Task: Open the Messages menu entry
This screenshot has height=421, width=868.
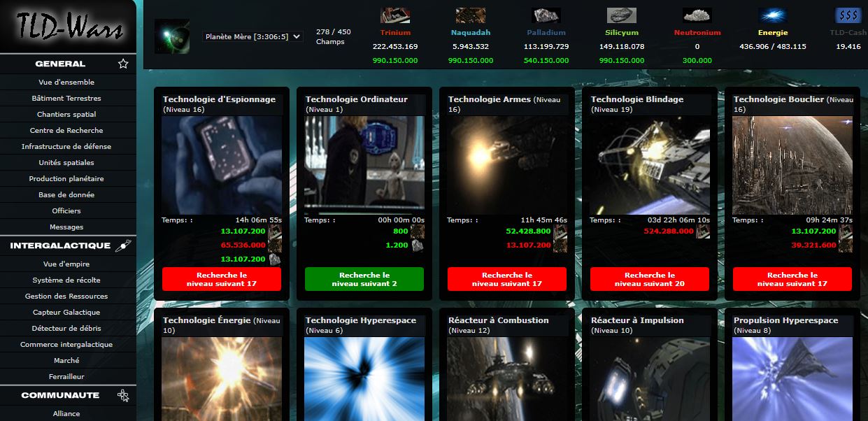Action: 66,227
